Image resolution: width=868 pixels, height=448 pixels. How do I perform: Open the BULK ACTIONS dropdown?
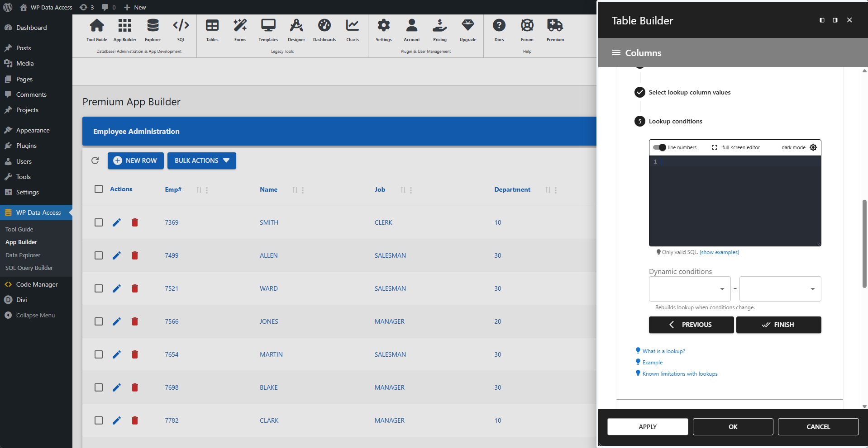[x=201, y=160]
